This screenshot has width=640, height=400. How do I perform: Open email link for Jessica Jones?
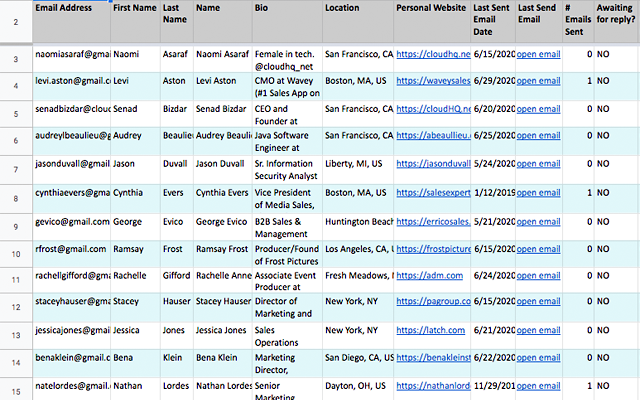538,330
